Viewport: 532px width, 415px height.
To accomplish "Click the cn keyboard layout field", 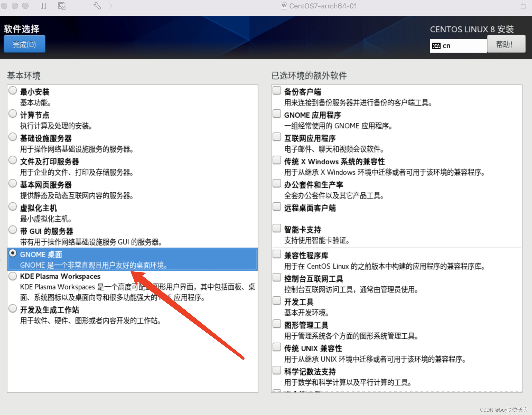I will click(x=458, y=46).
